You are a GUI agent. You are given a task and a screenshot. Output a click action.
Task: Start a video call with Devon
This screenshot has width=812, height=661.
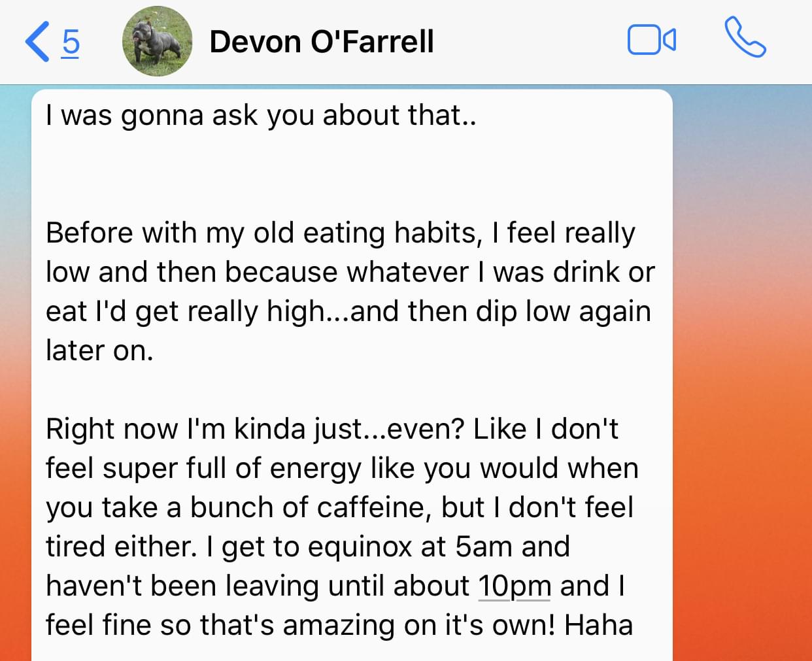click(x=651, y=40)
